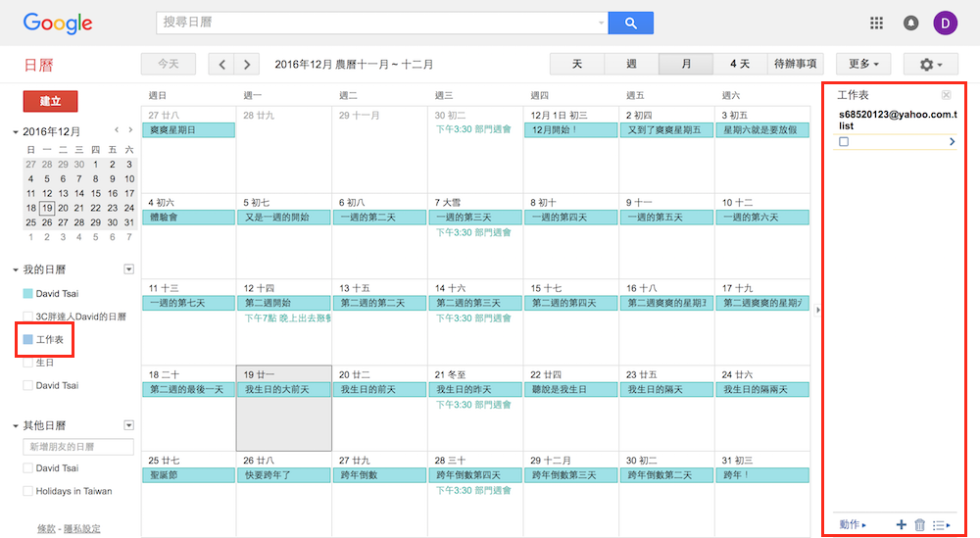Toggle the Holidays in Taiwan calendar
Image resolution: width=980 pixels, height=538 pixels.
point(27,491)
